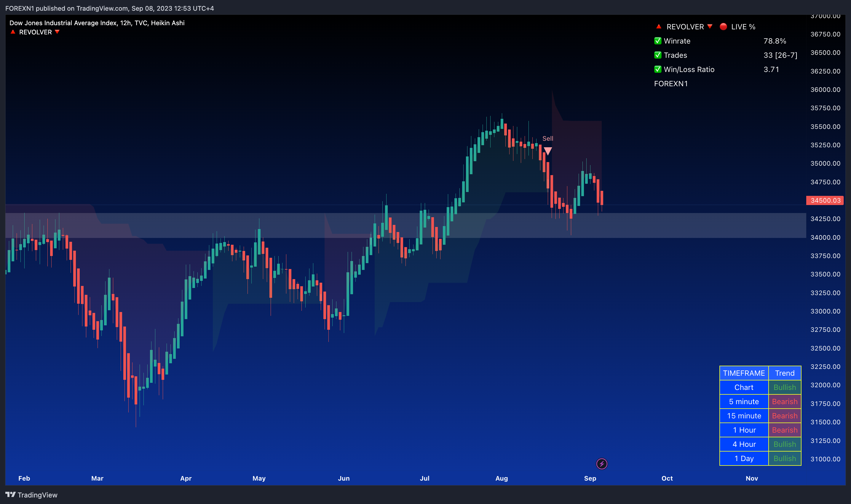Click the LIVE % header text
The width and height of the screenshot is (851, 504).
(x=743, y=26)
